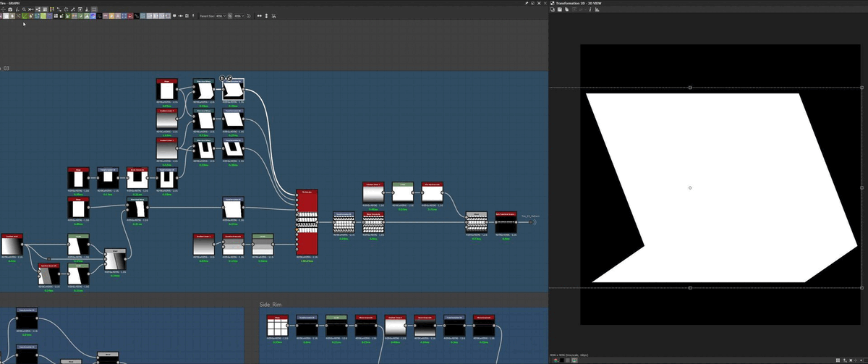This screenshot has width=868, height=364.
Task: Click the camera icon in the graph toolbar
Action: click(x=10, y=9)
